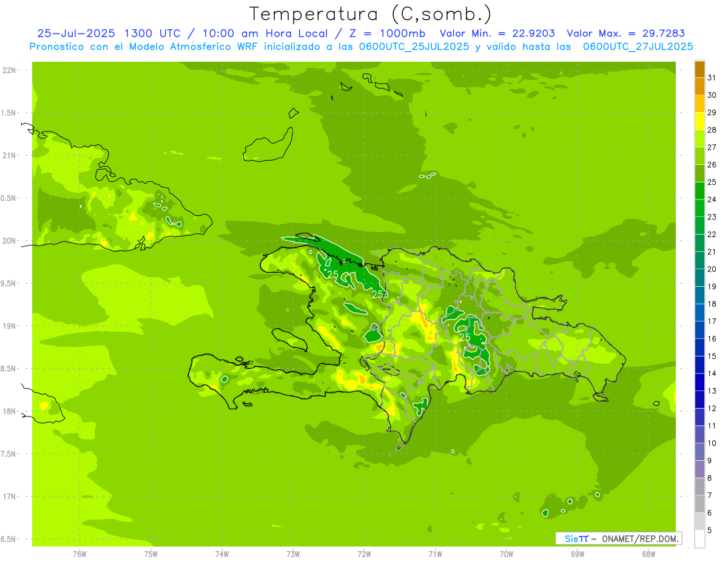The image size is (728, 562).
Task: Click the title "Temperatura (C,somb.)"
Action: [x=371, y=14]
